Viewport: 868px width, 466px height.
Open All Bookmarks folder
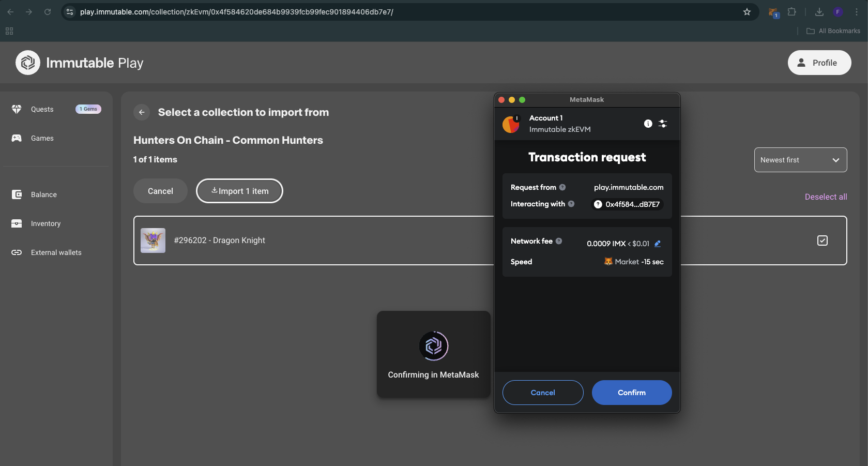833,31
